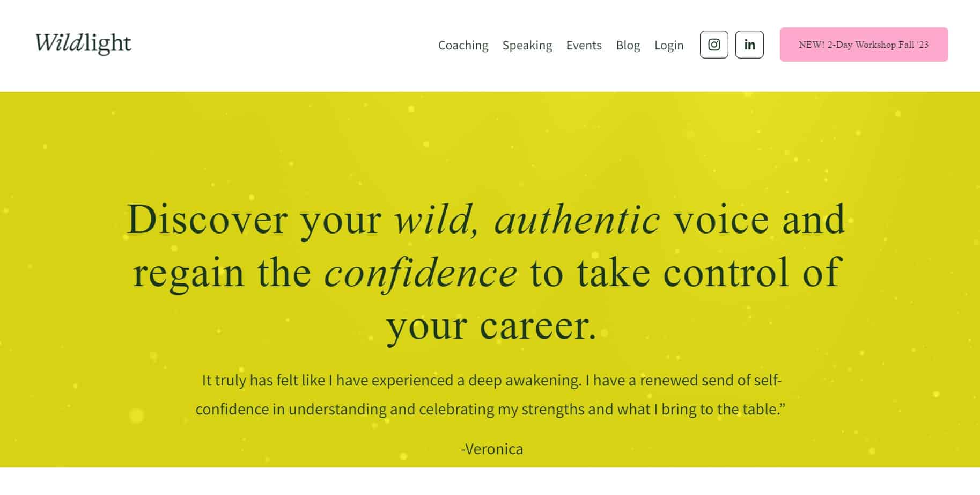Viewport: 980px width, 495px height.
Task: Click testimonial line about "celebrating my strengths"
Action: point(491,409)
